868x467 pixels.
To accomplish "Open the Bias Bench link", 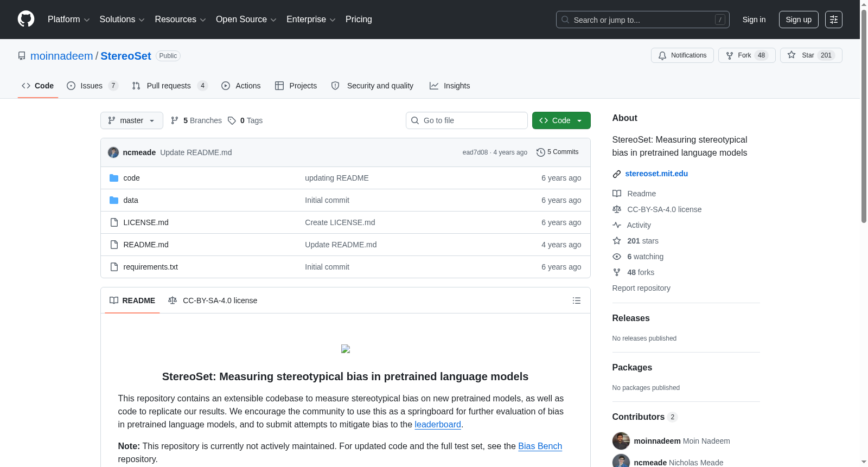I will [540, 446].
